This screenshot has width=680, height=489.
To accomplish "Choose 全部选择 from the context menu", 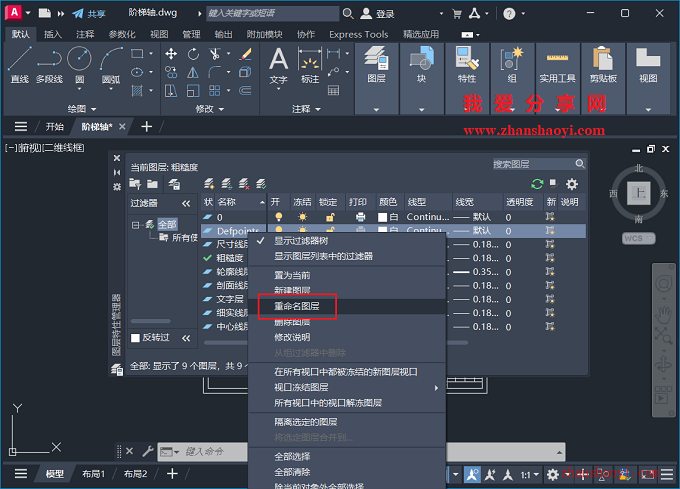I will coord(292,456).
